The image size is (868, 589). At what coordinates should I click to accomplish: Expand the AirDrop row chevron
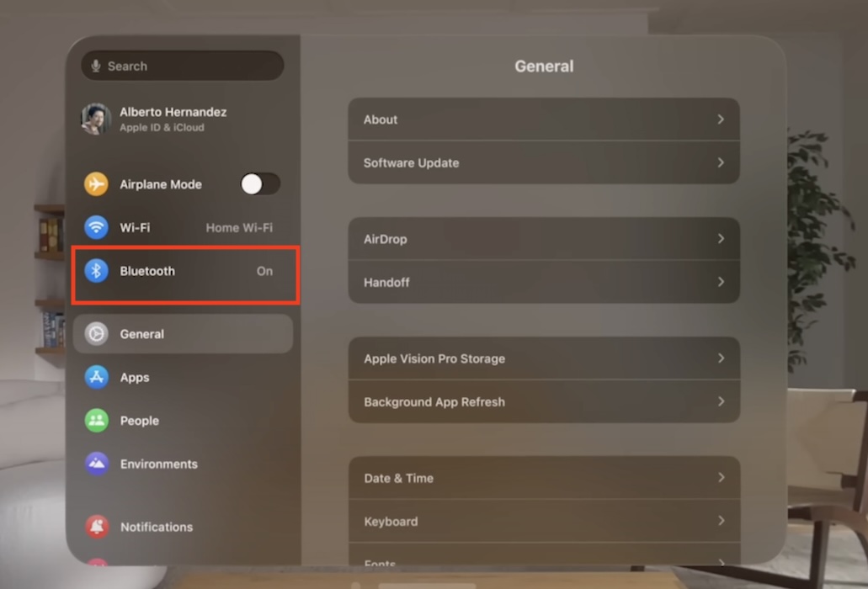click(x=721, y=239)
